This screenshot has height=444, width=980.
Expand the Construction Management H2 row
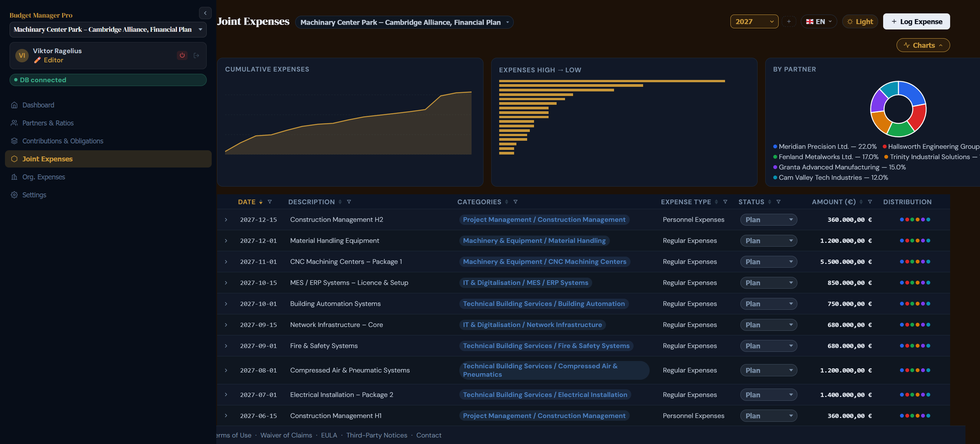click(226, 220)
